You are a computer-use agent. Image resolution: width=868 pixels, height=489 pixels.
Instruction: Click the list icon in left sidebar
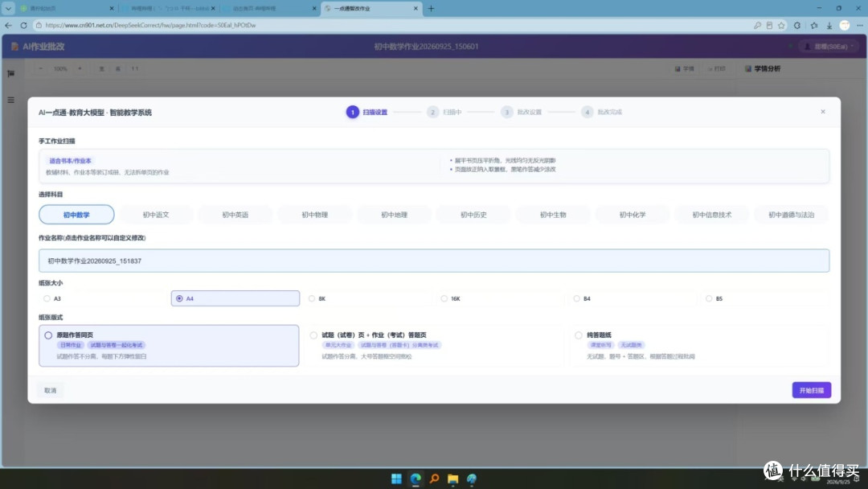(x=10, y=101)
